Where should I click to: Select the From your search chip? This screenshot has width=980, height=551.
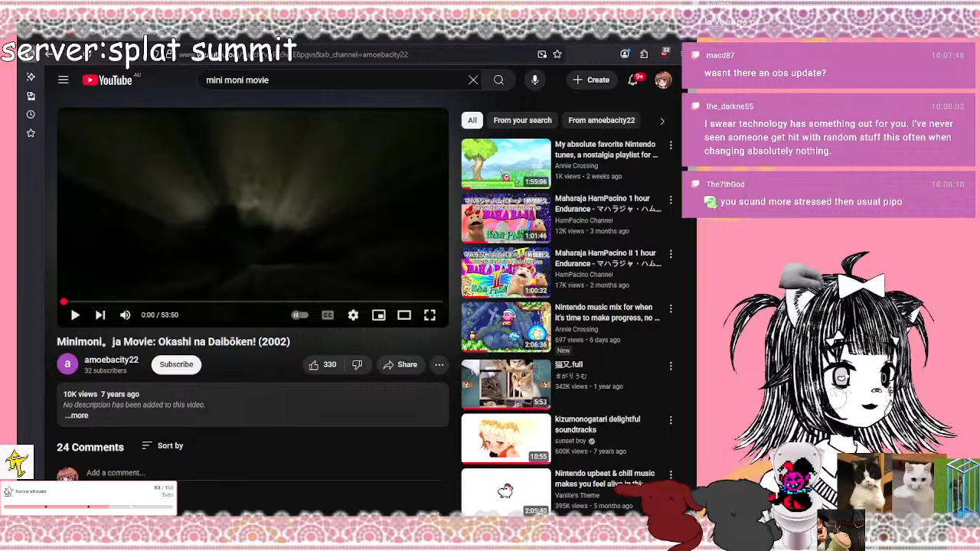[x=522, y=120]
